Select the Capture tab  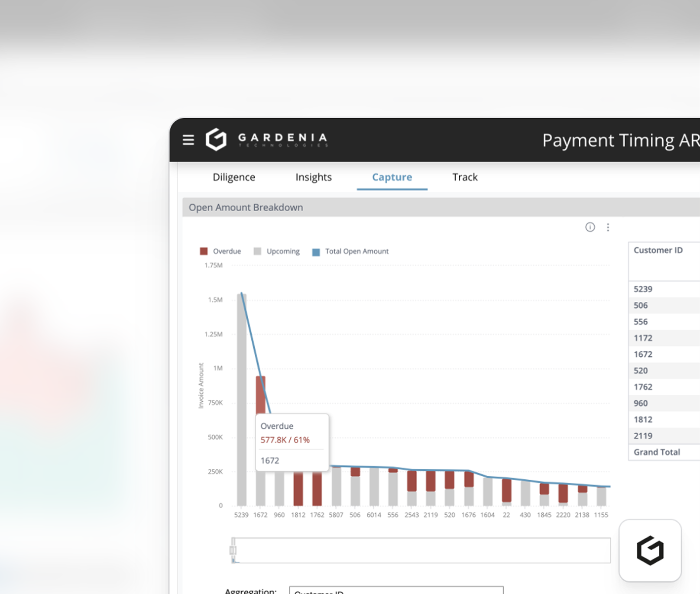pyautogui.click(x=392, y=177)
